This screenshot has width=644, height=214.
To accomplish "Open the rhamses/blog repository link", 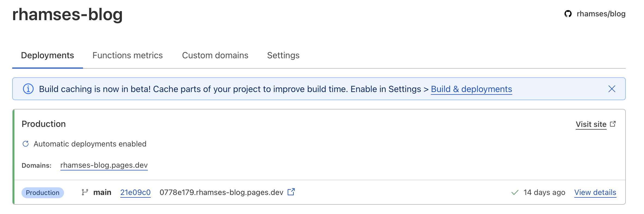I will (x=601, y=14).
